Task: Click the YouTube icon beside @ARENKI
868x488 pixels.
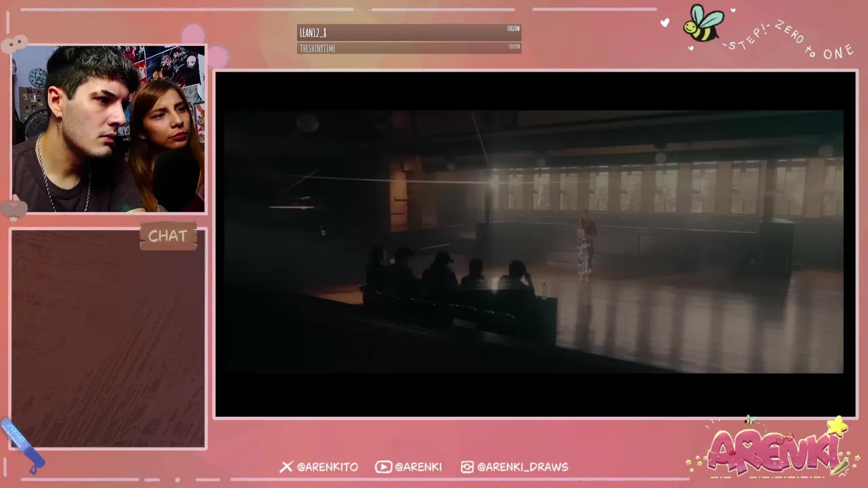Action: point(383,466)
